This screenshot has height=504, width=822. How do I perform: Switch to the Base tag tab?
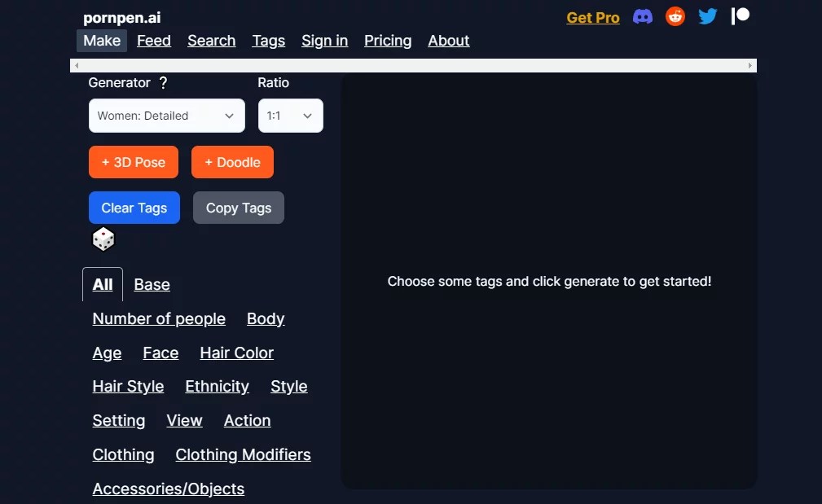152,284
